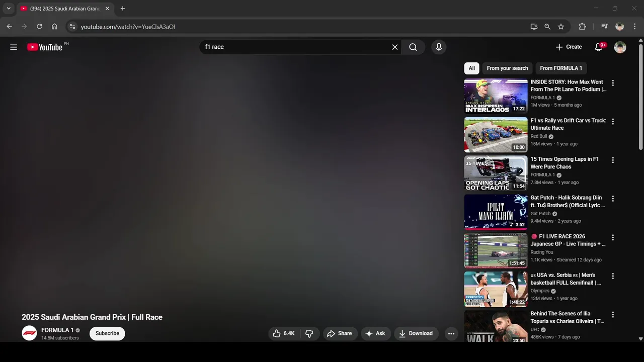Open options for USA vs. Serbia video

pos(613,276)
